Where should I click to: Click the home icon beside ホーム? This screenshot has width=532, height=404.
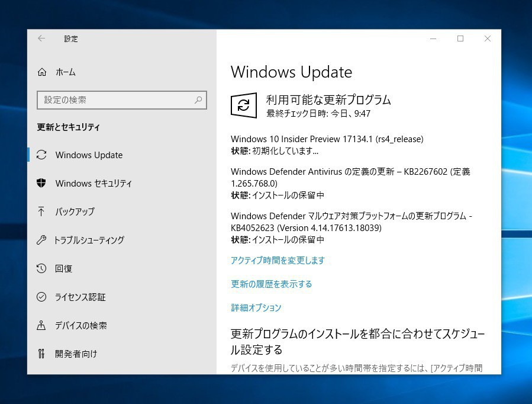[x=42, y=72]
